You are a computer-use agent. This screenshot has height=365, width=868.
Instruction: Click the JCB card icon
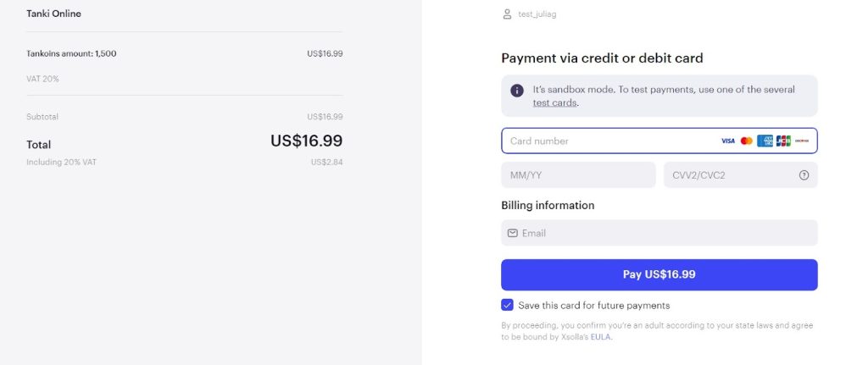pyautogui.click(x=783, y=141)
